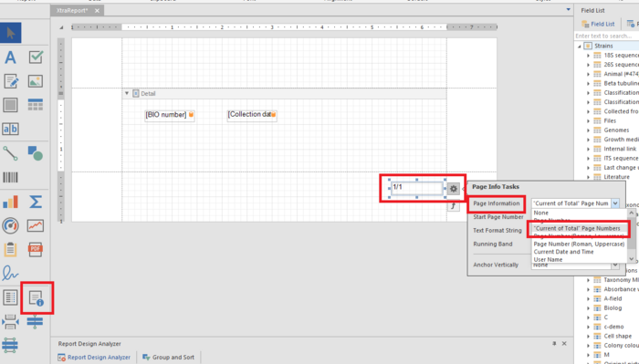Image resolution: width=639 pixels, height=364 pixels.
Task: Click the Field List search box
Action: coord(606,36)
